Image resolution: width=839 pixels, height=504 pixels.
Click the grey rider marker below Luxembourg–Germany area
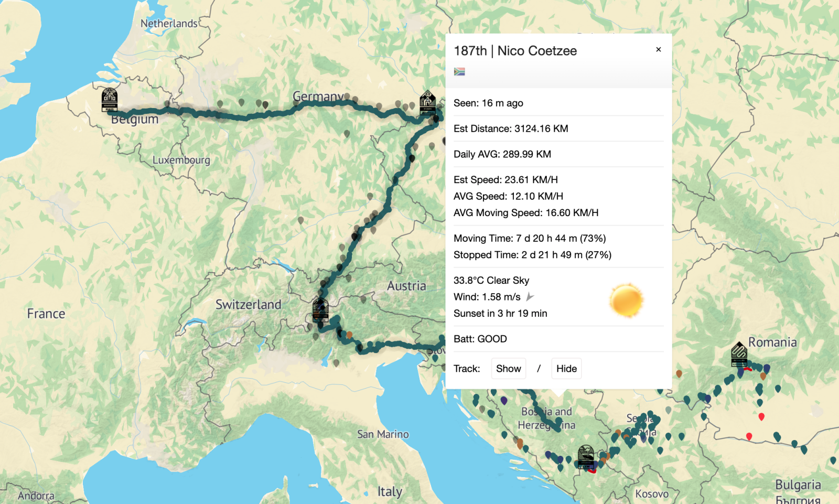click(300, 220)
